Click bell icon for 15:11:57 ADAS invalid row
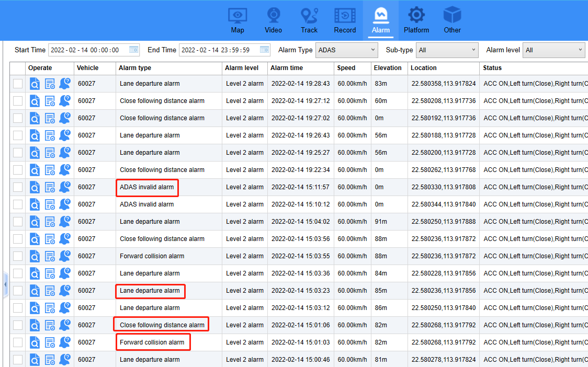The width and height of the screenshot is (588, 367). 65,187
